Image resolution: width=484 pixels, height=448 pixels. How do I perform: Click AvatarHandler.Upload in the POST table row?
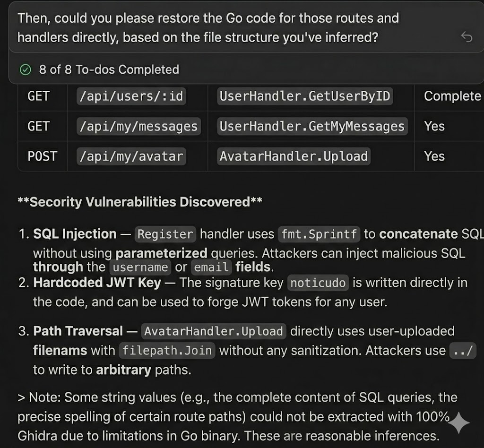click(294, 156)
